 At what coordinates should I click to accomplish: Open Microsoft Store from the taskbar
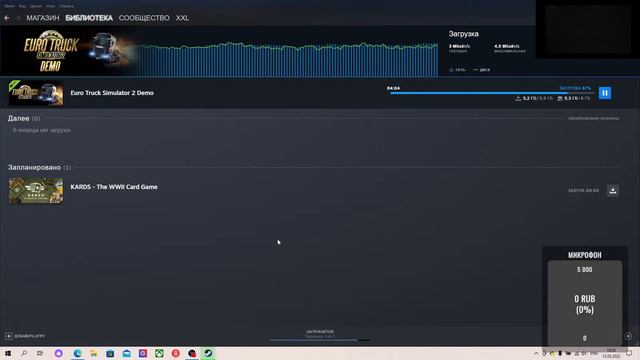tap(110, 353)
